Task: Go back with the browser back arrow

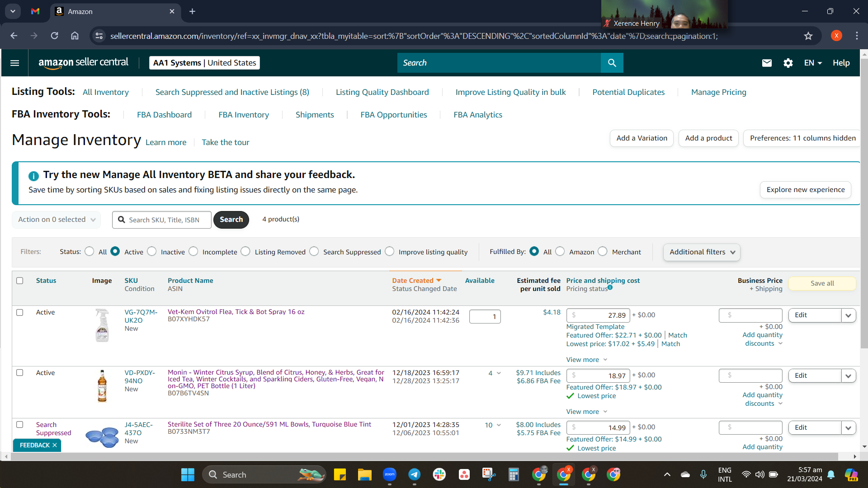Action: (14, 36)
